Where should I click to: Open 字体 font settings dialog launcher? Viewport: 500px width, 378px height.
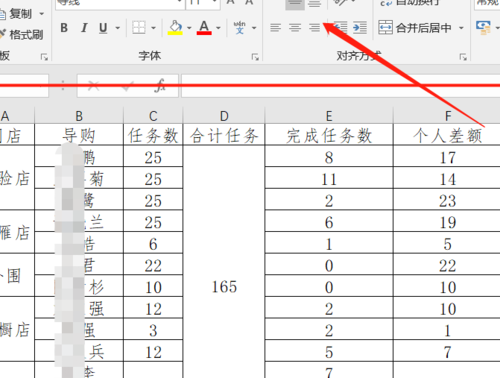pos(255,57)
